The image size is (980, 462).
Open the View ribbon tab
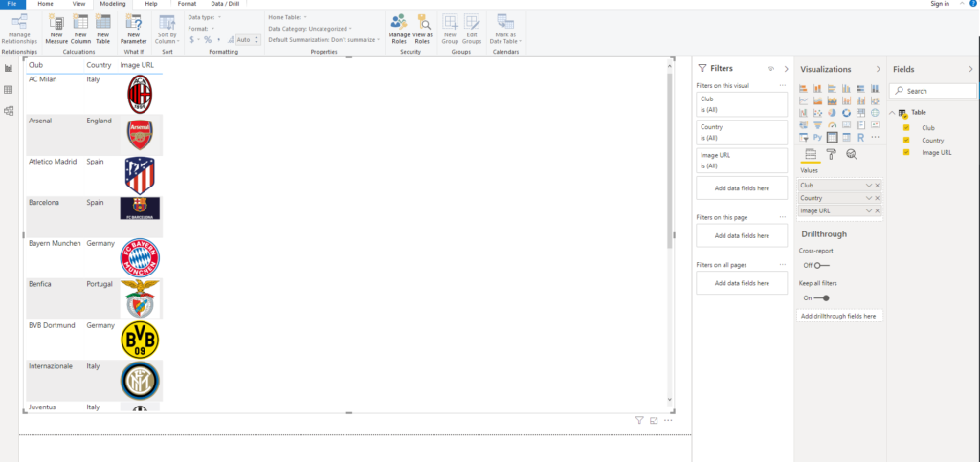click(78, 4)
